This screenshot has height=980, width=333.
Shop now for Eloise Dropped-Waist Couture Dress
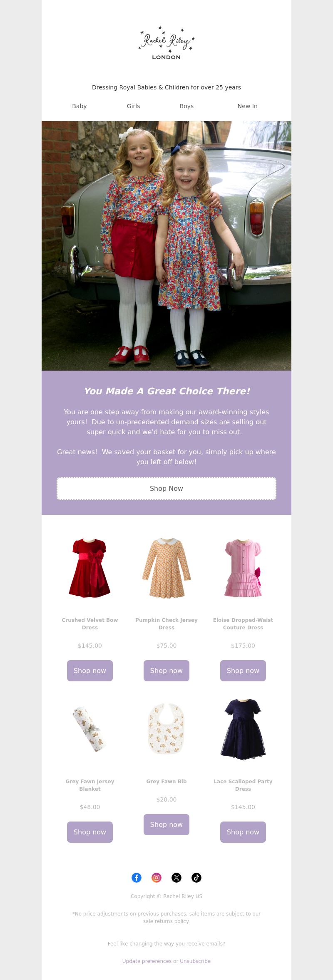pyautogui.click(x=243, y=671)
